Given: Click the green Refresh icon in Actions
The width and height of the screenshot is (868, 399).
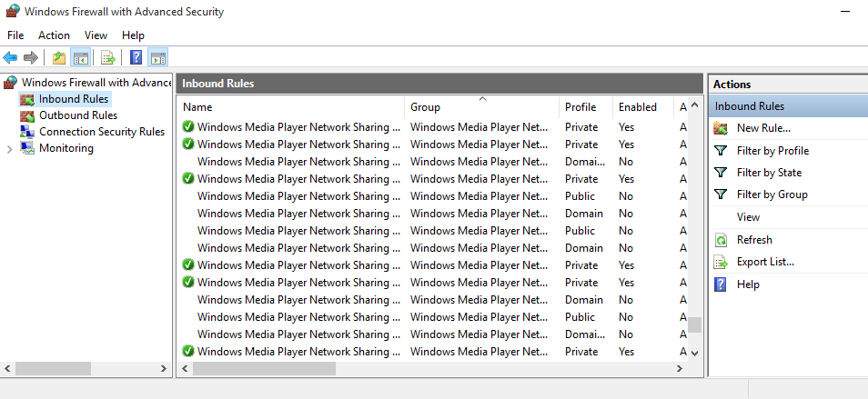Looking at the screenshot, I should (x=721, y=240).
